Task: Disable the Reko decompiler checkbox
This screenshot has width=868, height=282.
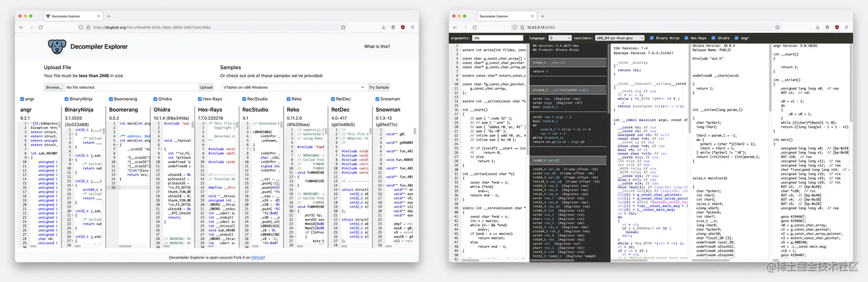Action: (x=288, y=99)
